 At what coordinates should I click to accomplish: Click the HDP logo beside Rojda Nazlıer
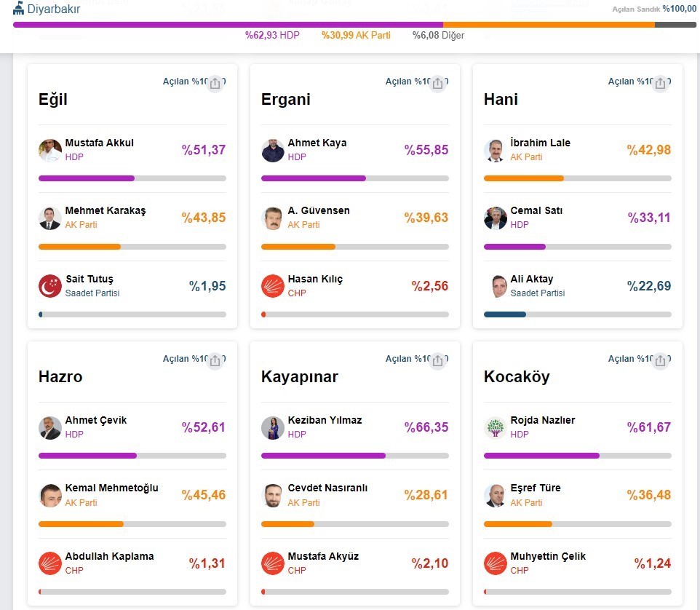(496, 427)
